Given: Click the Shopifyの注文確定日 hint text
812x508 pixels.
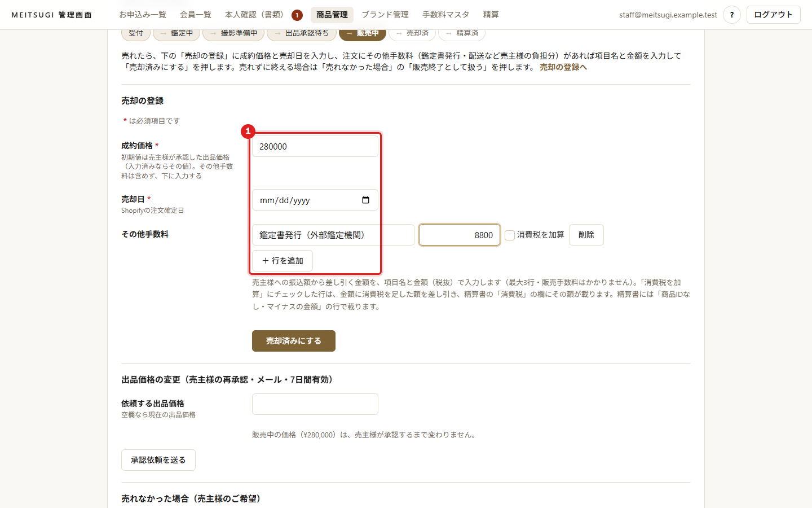Looking at the screenshot, I should click(x=153, y=211).
